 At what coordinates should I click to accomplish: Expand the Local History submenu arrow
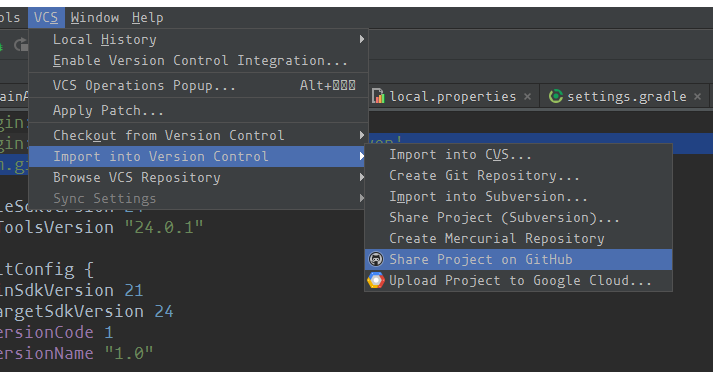click(x=362, y=39)
